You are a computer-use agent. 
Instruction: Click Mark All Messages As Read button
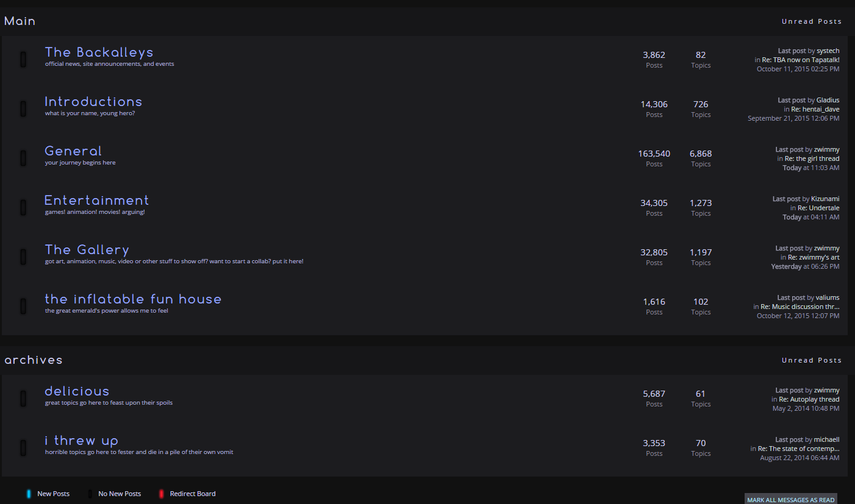pyautogui.click(x=791, y=500)
